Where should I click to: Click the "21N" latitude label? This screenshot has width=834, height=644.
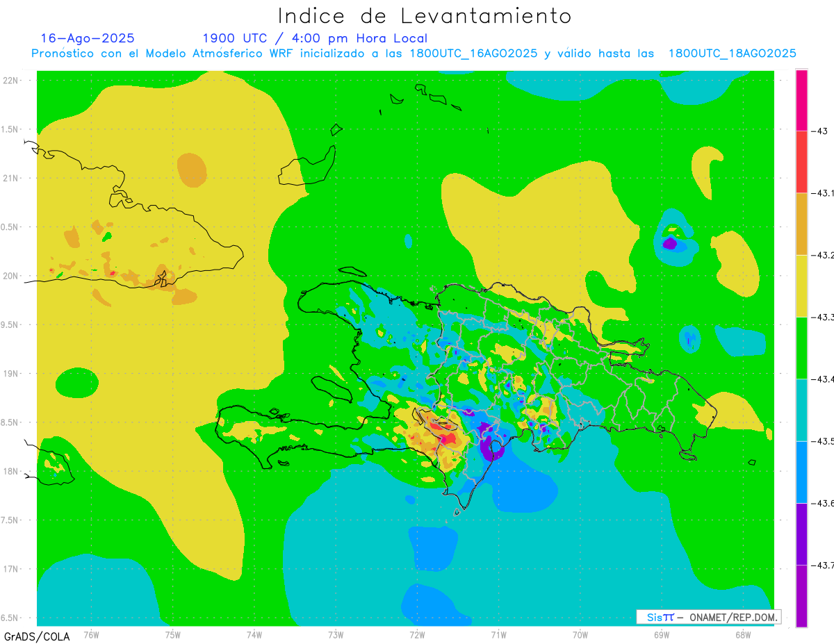(x=11, y=178)
